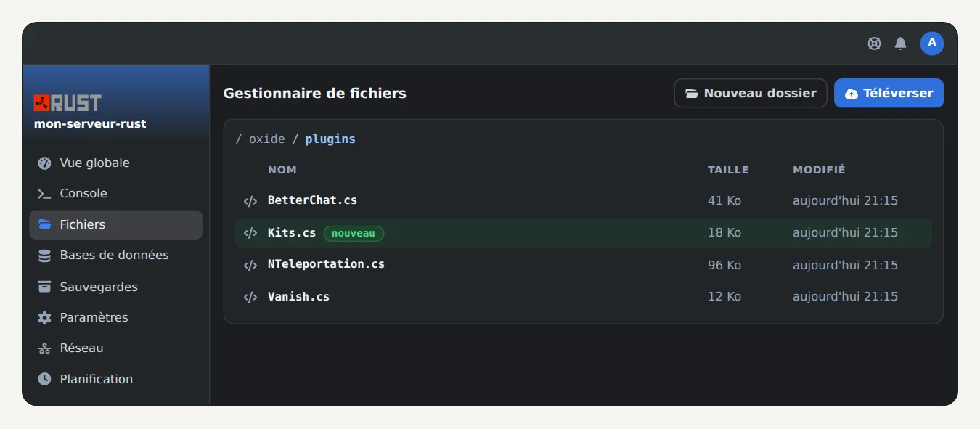Click the Téléverser button

(x=889, y=93)
